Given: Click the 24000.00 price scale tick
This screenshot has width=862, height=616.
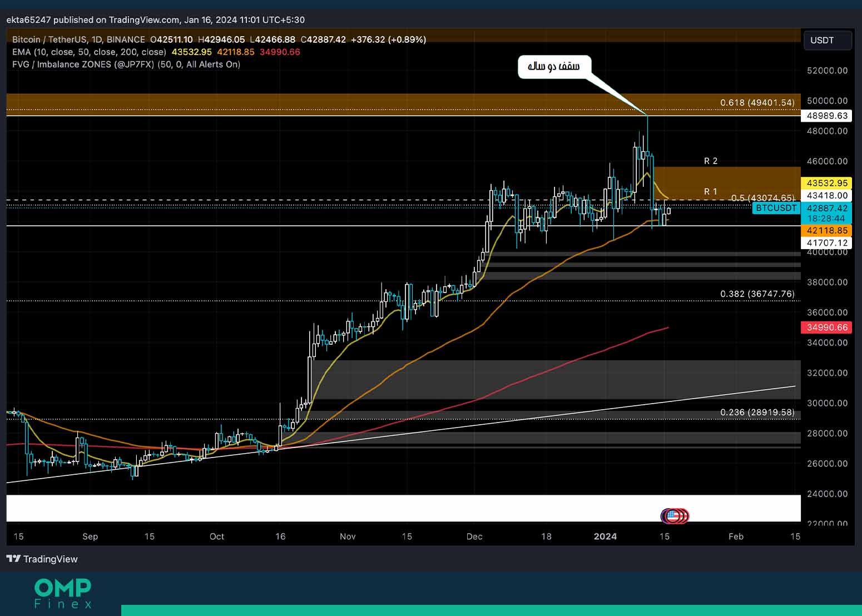Looking at the screenshot, I should coord(828,494).
